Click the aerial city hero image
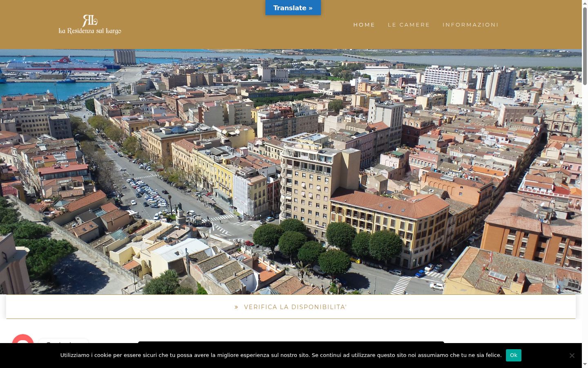This screenshot has height=368, width=588. 291,172
